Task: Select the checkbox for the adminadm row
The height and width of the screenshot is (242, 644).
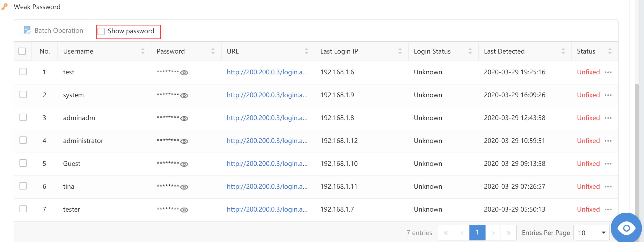Action: (23, 117)
